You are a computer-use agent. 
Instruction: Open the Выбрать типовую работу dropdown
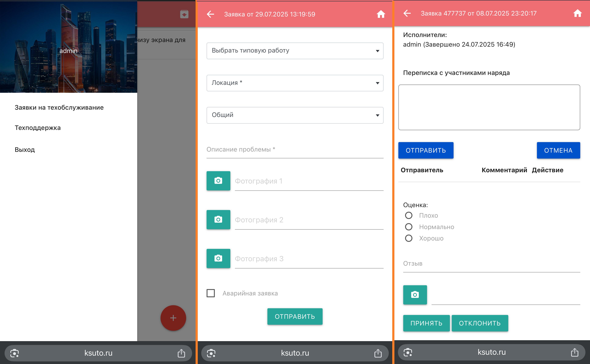pos(295,51)
